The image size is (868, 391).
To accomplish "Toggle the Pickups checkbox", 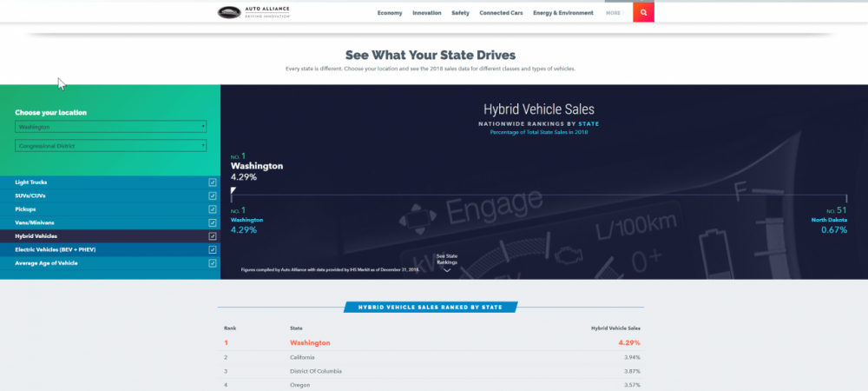I will click(213, 209).
